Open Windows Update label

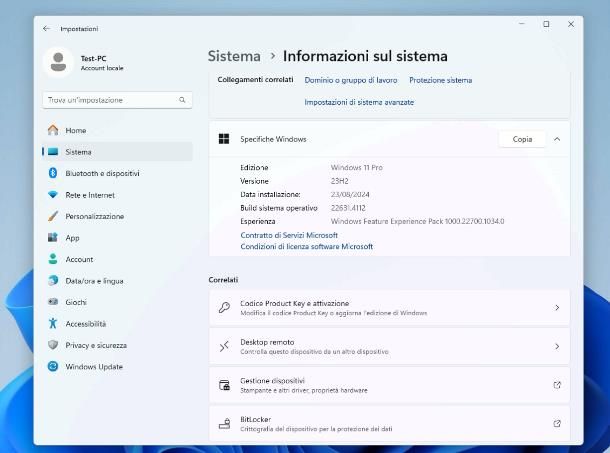click(94, 367)
